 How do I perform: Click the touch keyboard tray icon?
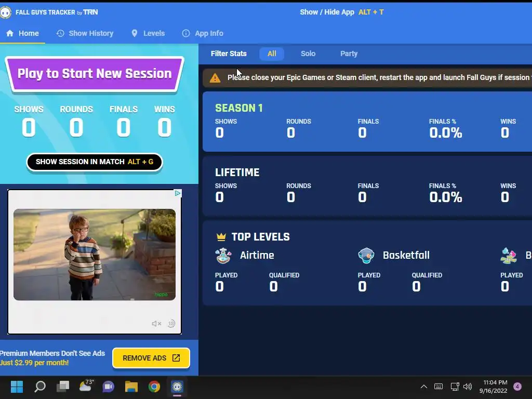[x=438, y=387]
